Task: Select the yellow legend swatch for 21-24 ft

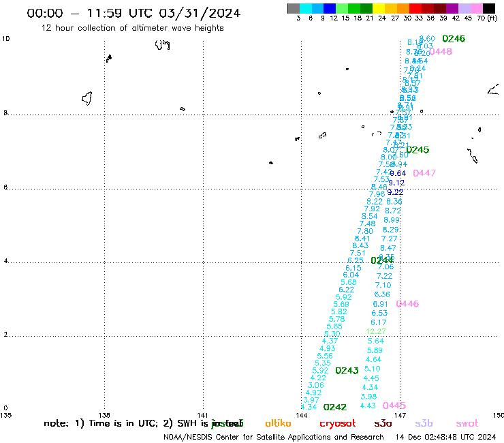Action: (x=379, y=8)
